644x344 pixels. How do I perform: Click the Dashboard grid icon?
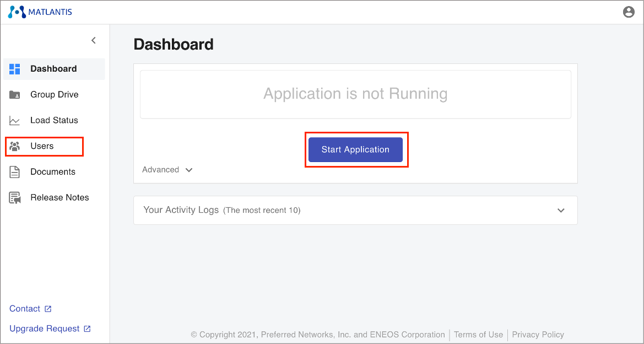(15, 69)
